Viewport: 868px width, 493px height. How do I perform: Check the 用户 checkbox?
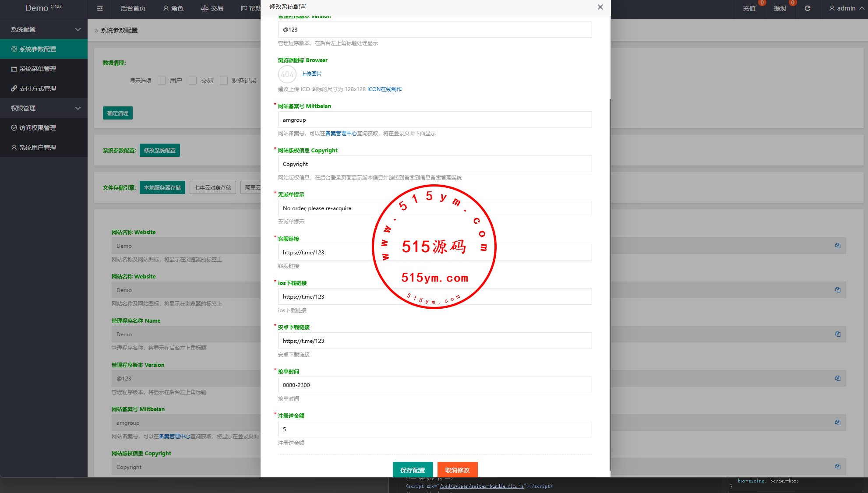(x=162, y=81)
